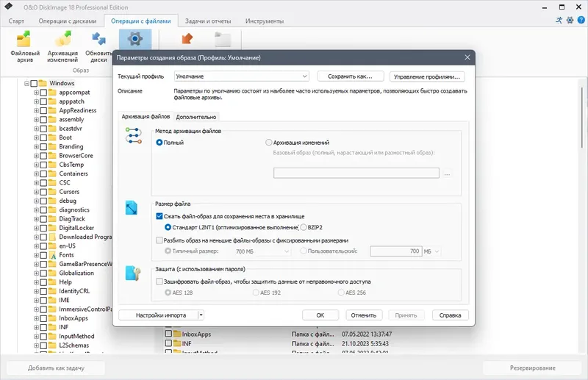The width and height of the screenshot is (588, 380).
Task: Open the typical size 700 МБ dropdown
Action: pyautogui.click(x=262, y=251)
